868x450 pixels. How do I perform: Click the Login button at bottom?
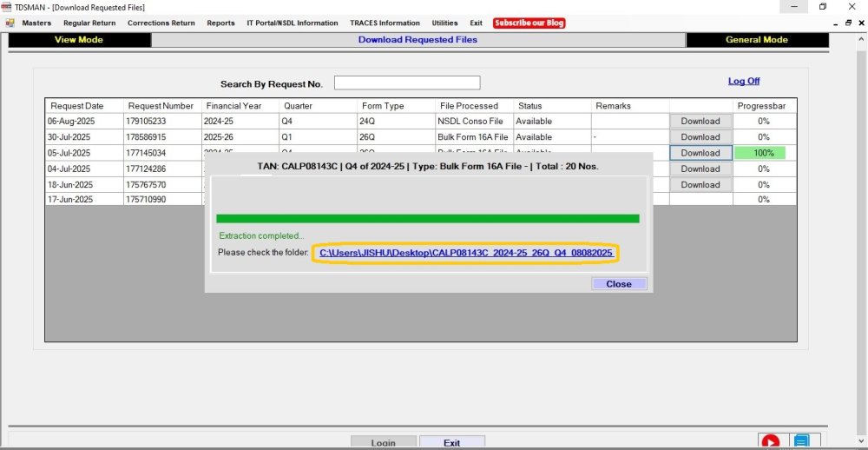point(383,442)
